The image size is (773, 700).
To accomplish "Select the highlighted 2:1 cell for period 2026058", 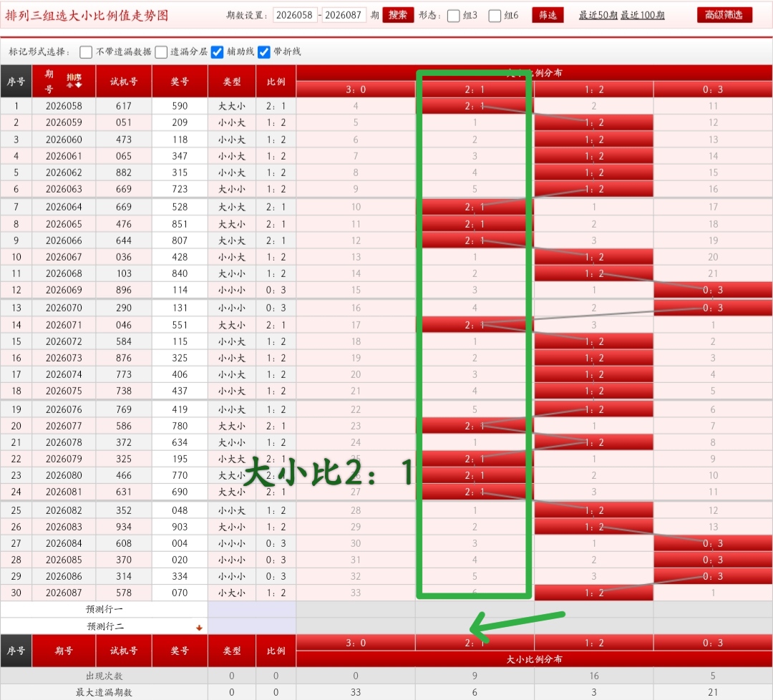I will click(x=472, y=105).
